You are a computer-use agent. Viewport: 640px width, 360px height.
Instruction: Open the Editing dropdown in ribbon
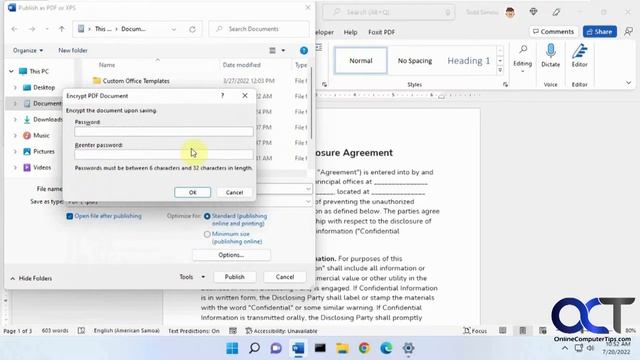(522, 59)
